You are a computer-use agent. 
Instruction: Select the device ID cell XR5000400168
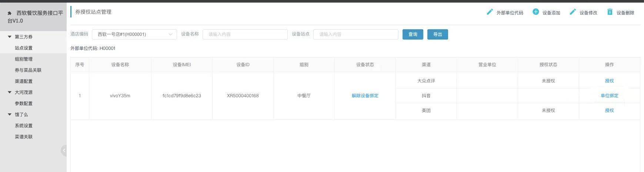[243, 96]
